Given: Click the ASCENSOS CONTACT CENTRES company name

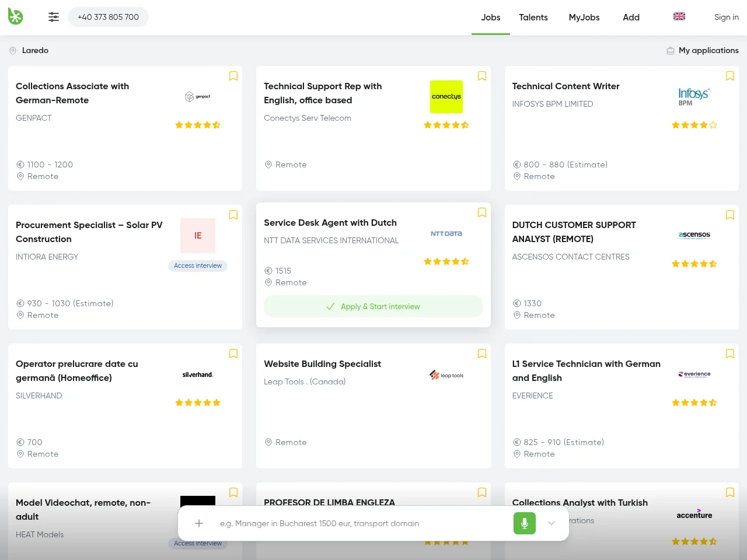Looking at the screenshot, I should point(571,257).
